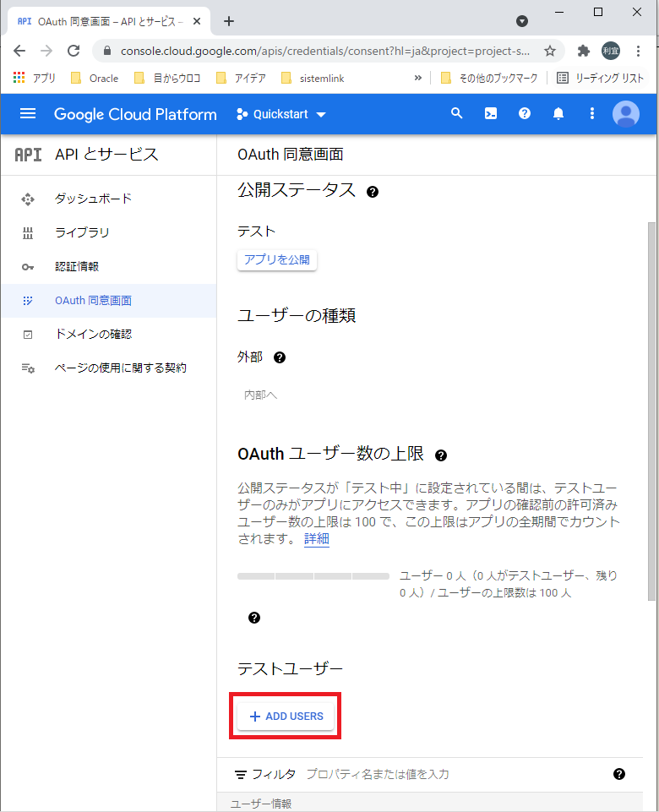Image resolution: width=659 pixels, height=812 pixels.
Task: Click the account avatar in blue header
Action: [626, 114]
